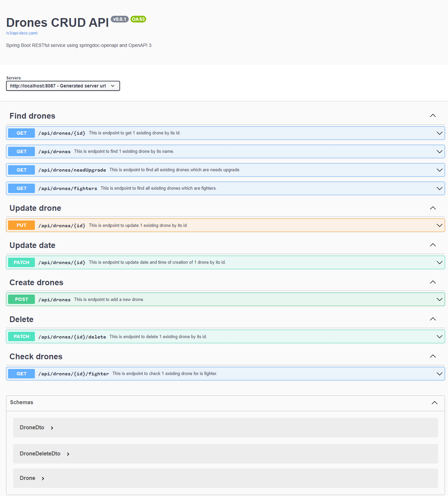Click the GET badge for /api/drones/{id}

(x=21, y=133)
